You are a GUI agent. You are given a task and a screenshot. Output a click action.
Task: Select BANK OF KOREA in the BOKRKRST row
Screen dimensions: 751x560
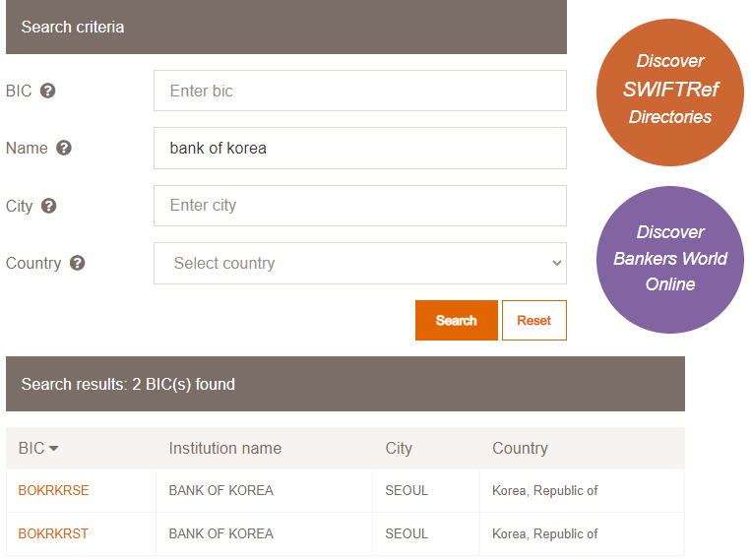[220, 533]
